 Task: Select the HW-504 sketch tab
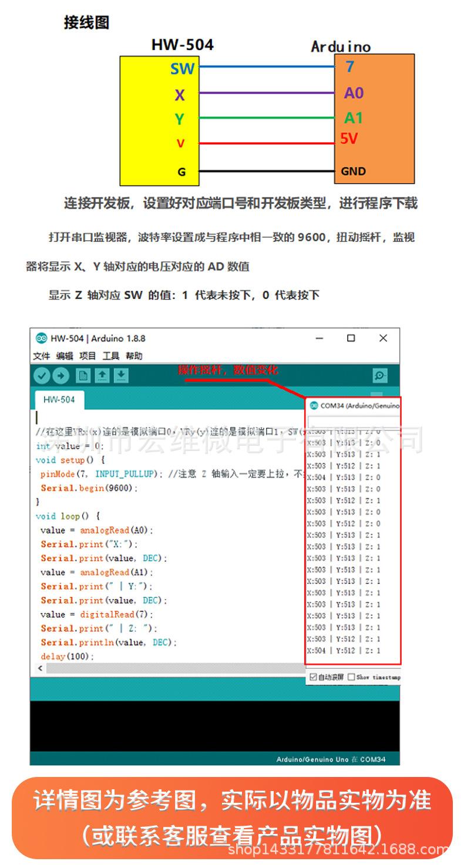coord(59,400)
